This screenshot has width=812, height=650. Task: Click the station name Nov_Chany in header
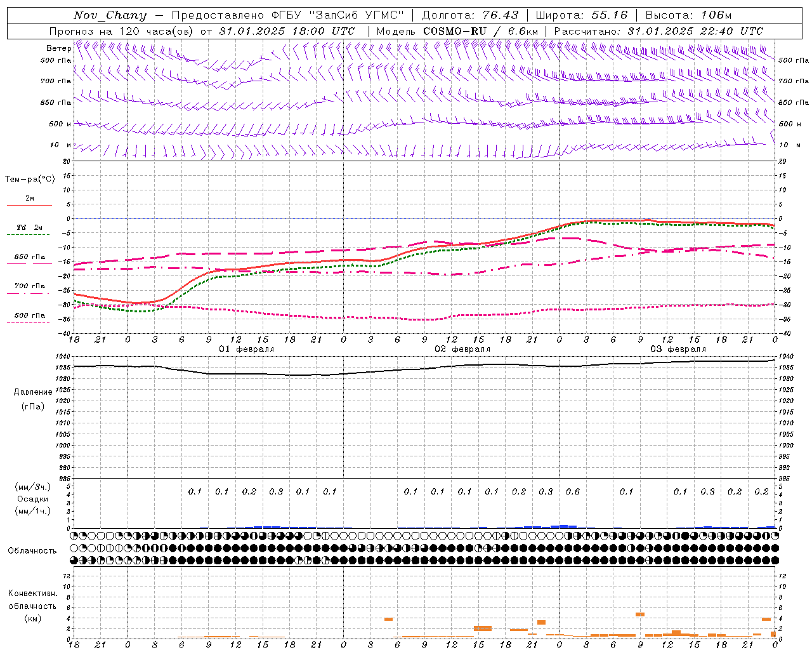(110, 15)
